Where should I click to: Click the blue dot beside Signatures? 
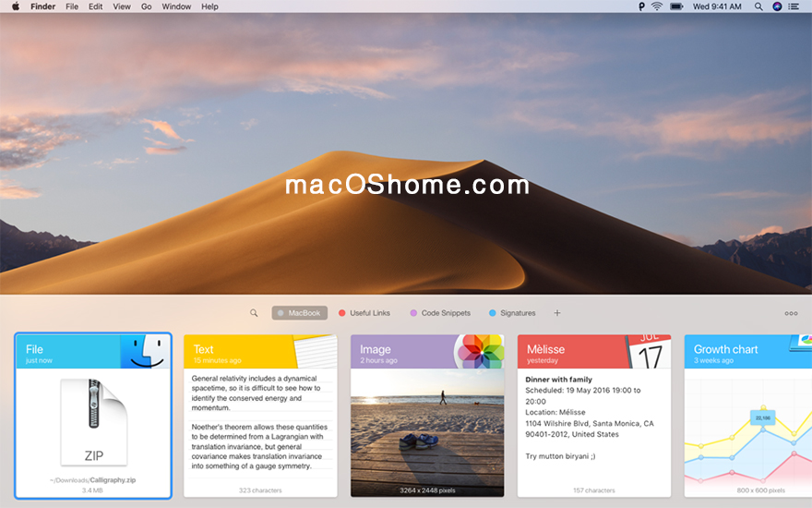click(x=493, y=313)
